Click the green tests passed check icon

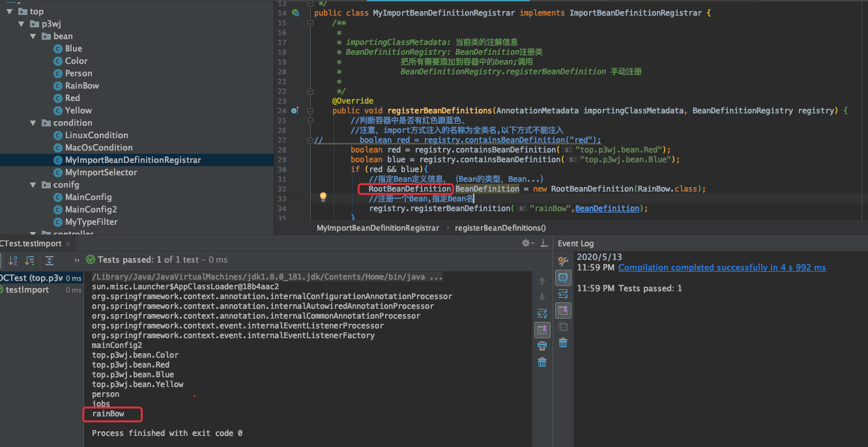(91, 260)
